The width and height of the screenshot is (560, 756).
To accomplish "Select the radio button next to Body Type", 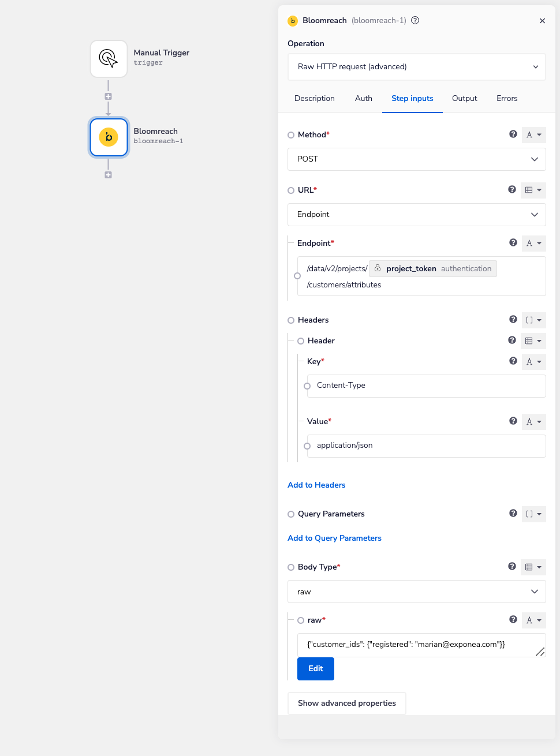I will (x=291, y=567).
